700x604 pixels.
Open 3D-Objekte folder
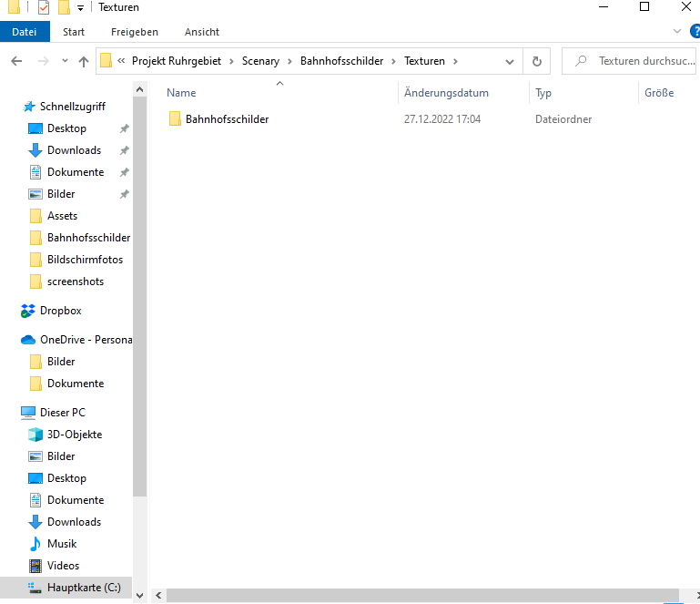pyautogui.click(x=75, y=435)
